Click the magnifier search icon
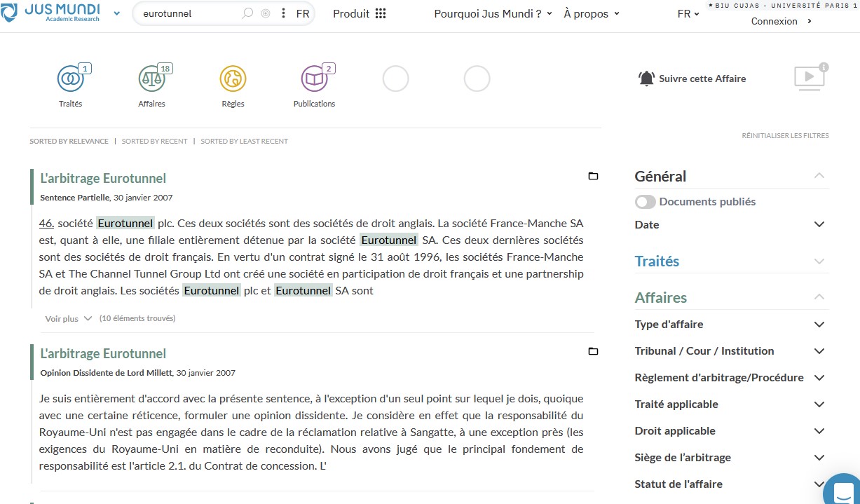The height and width of the screenshot is (504, 860). pos(247,13)
